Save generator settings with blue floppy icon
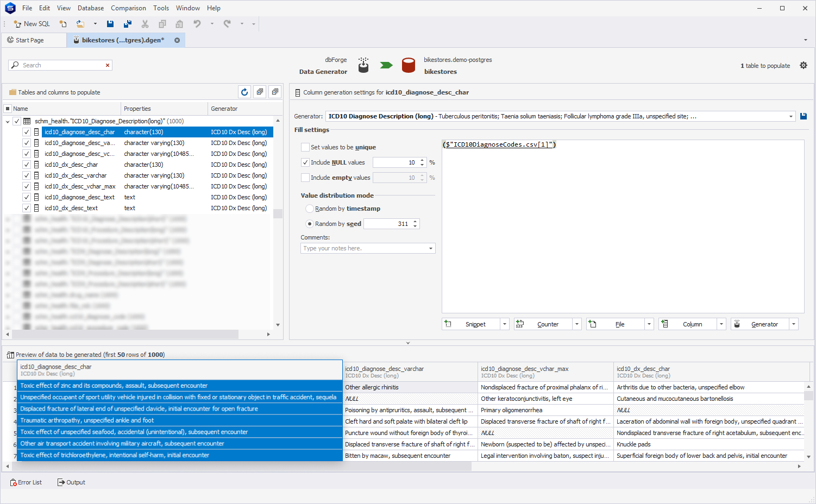This screenshot has height=504, width=816. [804, 116]
